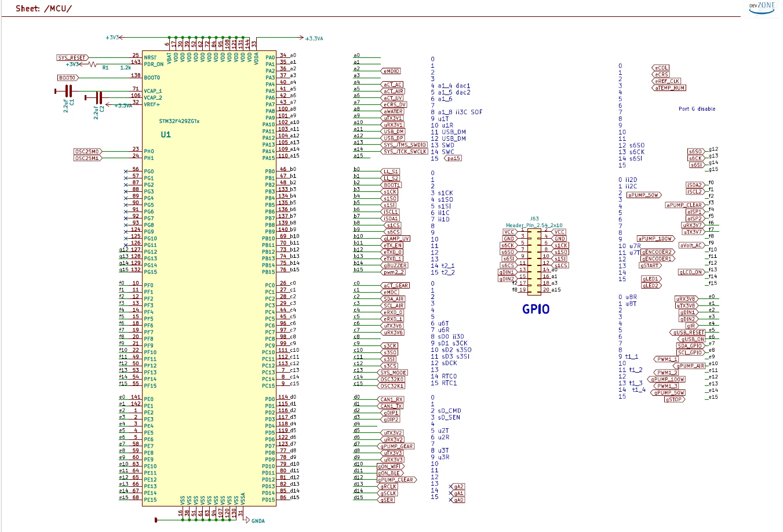Viewport: 783px width, 532px height.
Task: Click the gSER net label
Action: point(387,500)
